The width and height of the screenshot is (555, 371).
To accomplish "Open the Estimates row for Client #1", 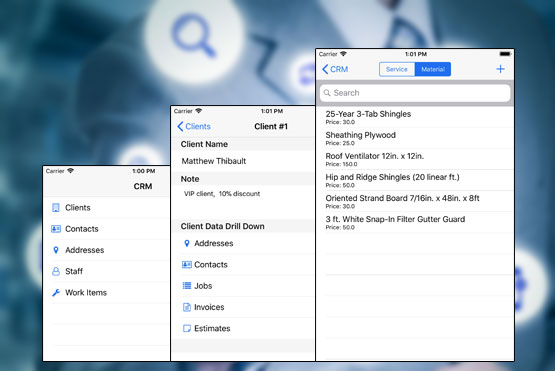I will 243,328.
